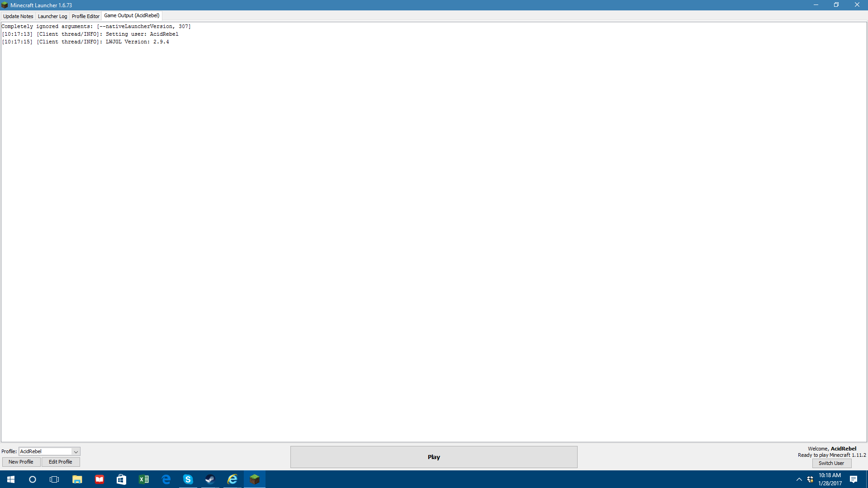Screen dimensions: 868x488
Task: Click the 'Setting user: AcidRebel' log line
Action: pyautogui.click(x=90, y=34)
